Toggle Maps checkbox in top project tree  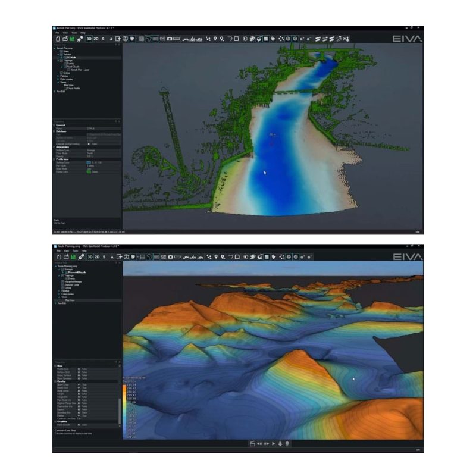point(62,51)
